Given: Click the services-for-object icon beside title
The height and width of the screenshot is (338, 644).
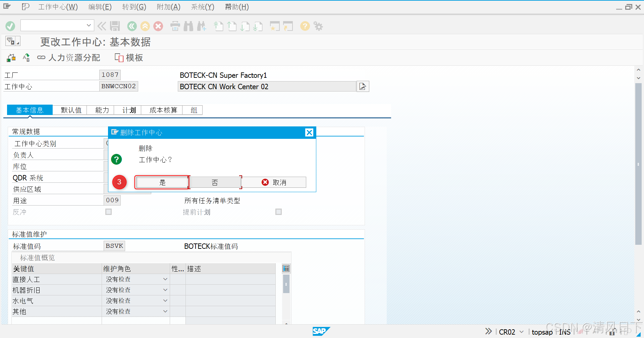Looking at the screenshot, I should (13, 41).
